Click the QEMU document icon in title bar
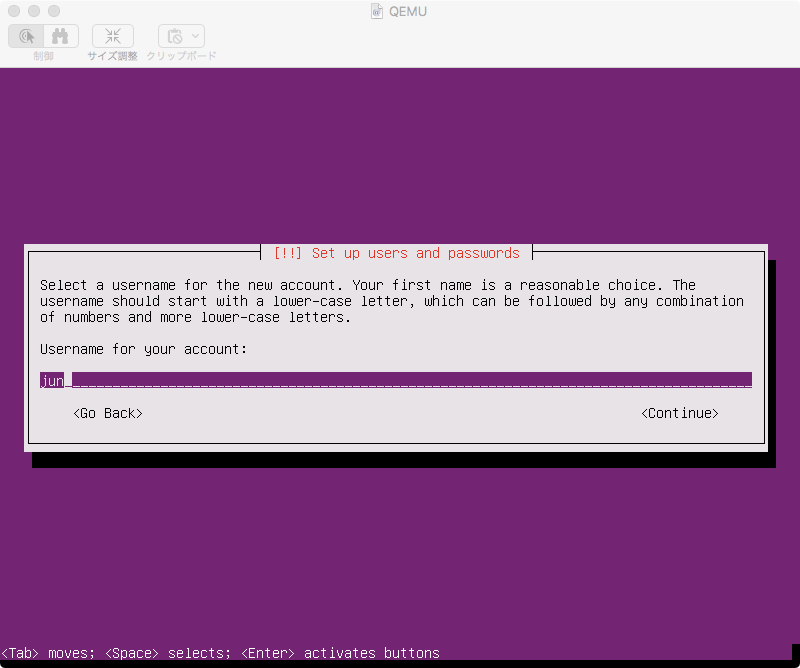The image size is (800, 668). [x=377, y=11]
